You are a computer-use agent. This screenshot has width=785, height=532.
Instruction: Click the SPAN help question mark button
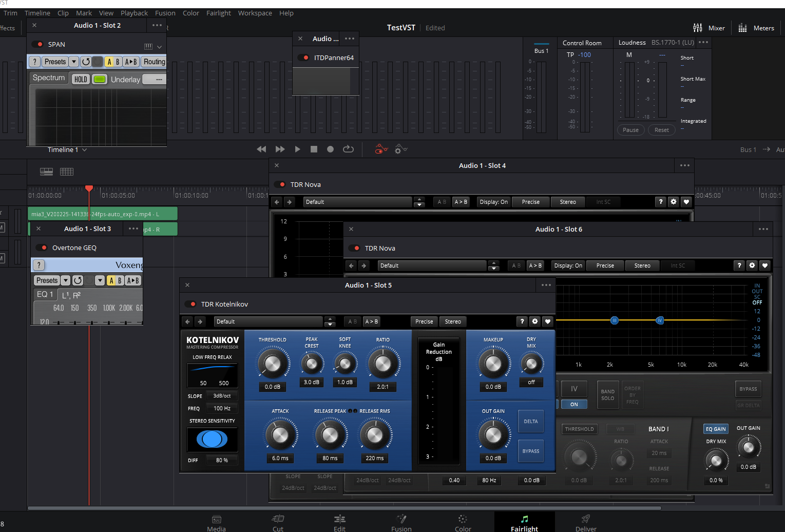34,62
